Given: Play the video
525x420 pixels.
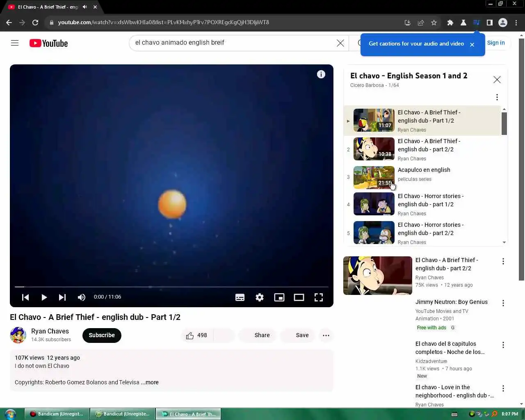Looking at the screenshot, I should coord(44,297).
